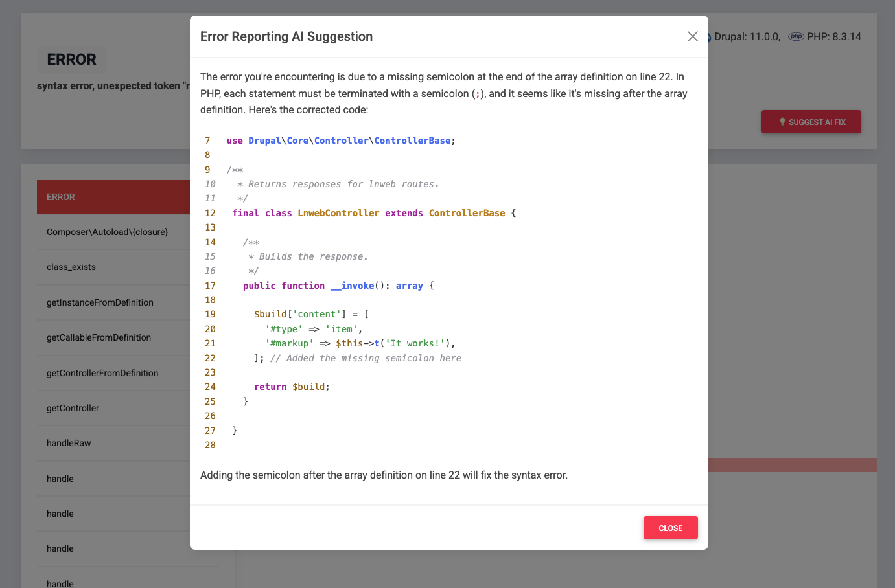This screenshot has height=588, width=895.
Task: Click the lightbulb icon on Suggest AI Fix
Action: [x=783, y=121]
